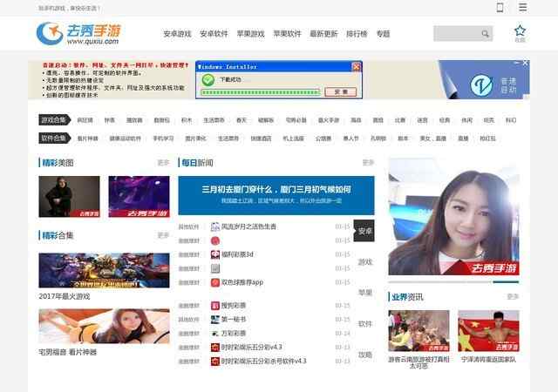This screenshot has width=558, height=392.
Task: Click the magnifier search icon
Action: pyautogui.click(x=485, y=34)
